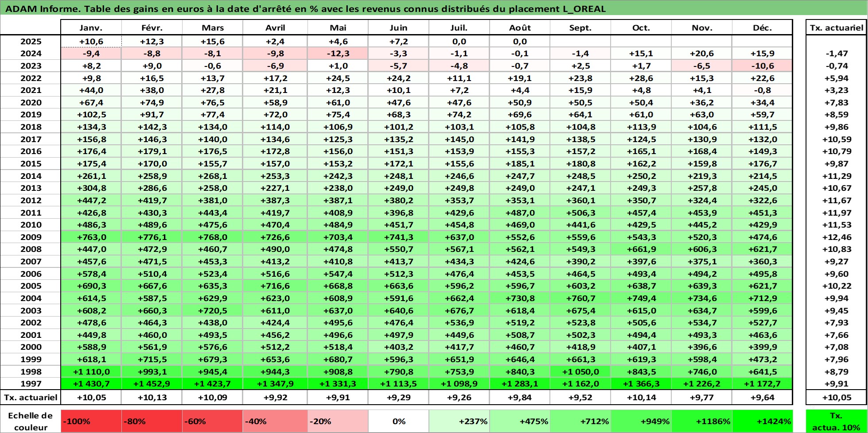Select cell +1 366,3 in Oct. 1997
Viewport: 868px width, 433px height.
tap(641, 384)
